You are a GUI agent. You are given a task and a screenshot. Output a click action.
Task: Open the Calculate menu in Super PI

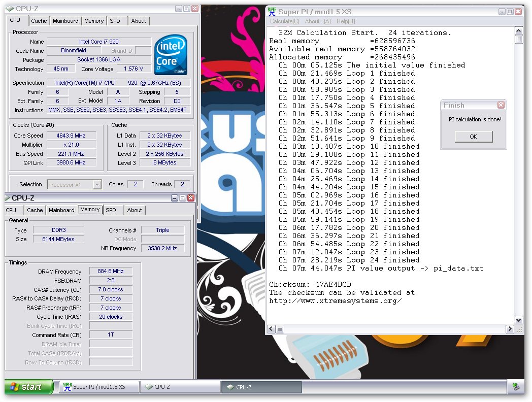tap(285, 21)
